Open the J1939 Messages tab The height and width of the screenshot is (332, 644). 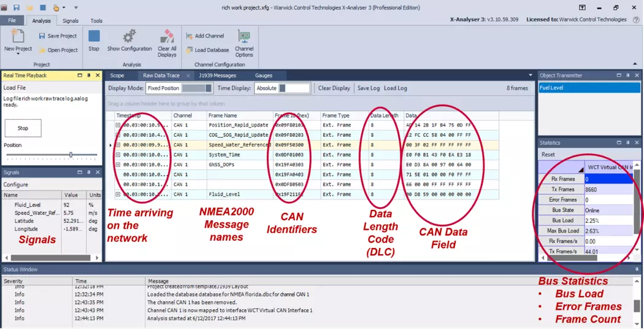(217, 75)
